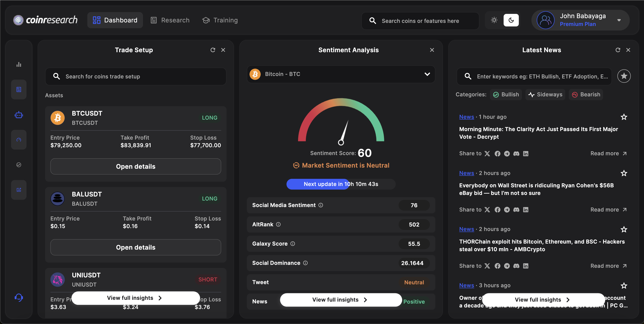Star the 3 hours ago news article
This screenshot has width=644, height=324.
pos(624,285)
